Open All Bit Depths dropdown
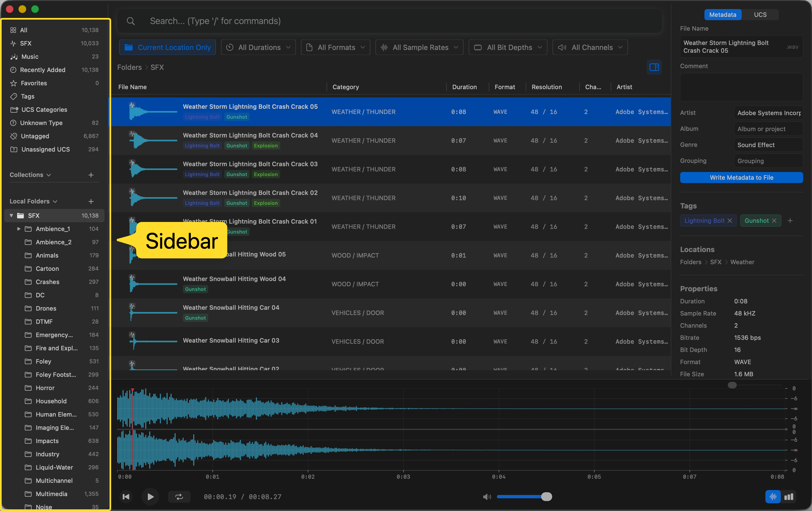This screenshot has width=812, height=511. 508,47
